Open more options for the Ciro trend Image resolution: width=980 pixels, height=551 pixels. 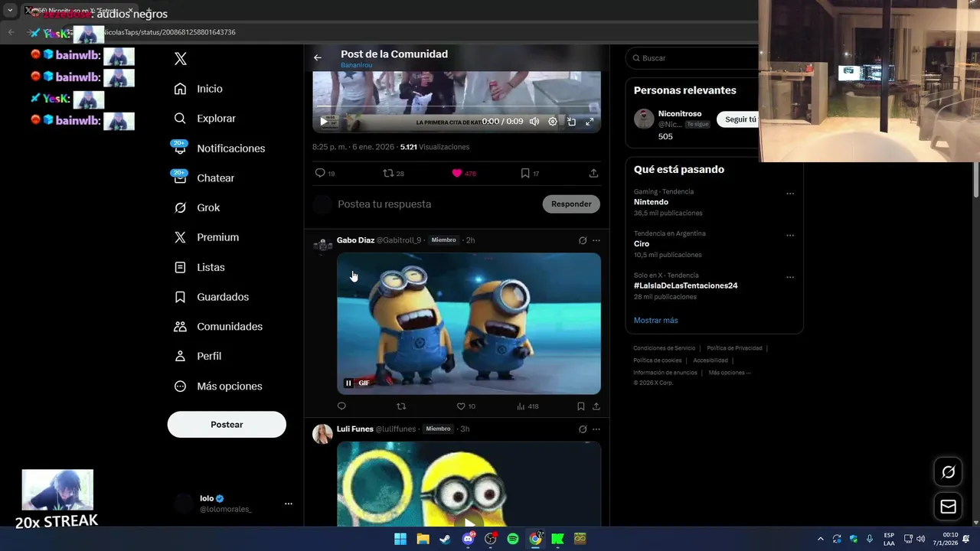[790, 236]
